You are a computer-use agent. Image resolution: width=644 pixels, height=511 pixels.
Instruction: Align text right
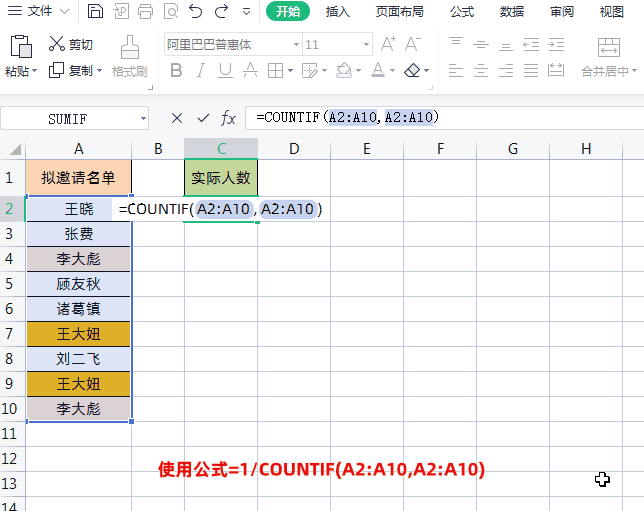tap(506, 71)
